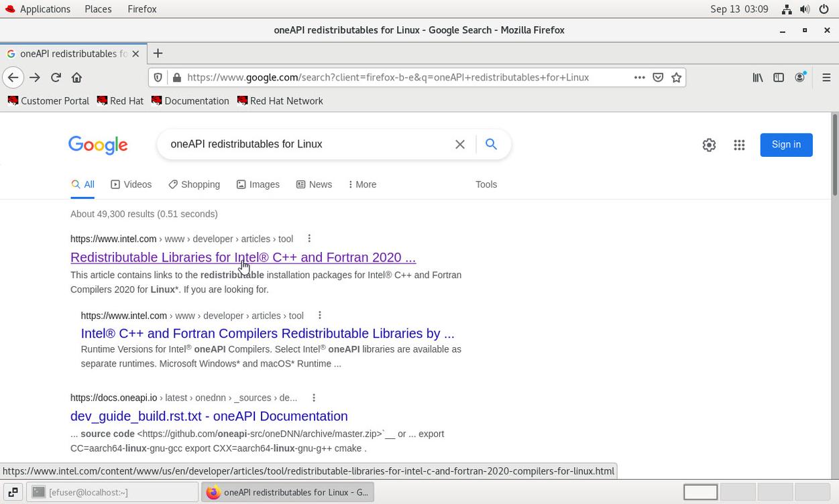Expand the More search filters dropdown
Image resolution: width=839 pixels, height=504 pixels.
pyautogui.click(x=362, y=184)
